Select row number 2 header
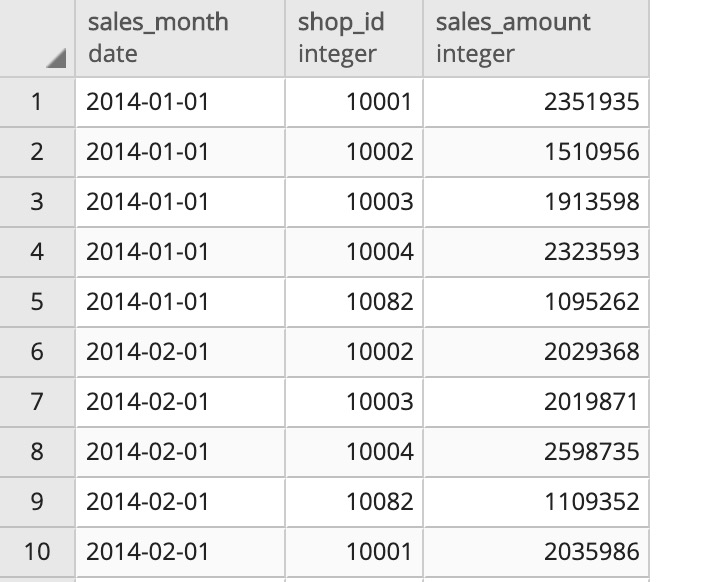The image size is (720, 582). (x=37, y=152)
